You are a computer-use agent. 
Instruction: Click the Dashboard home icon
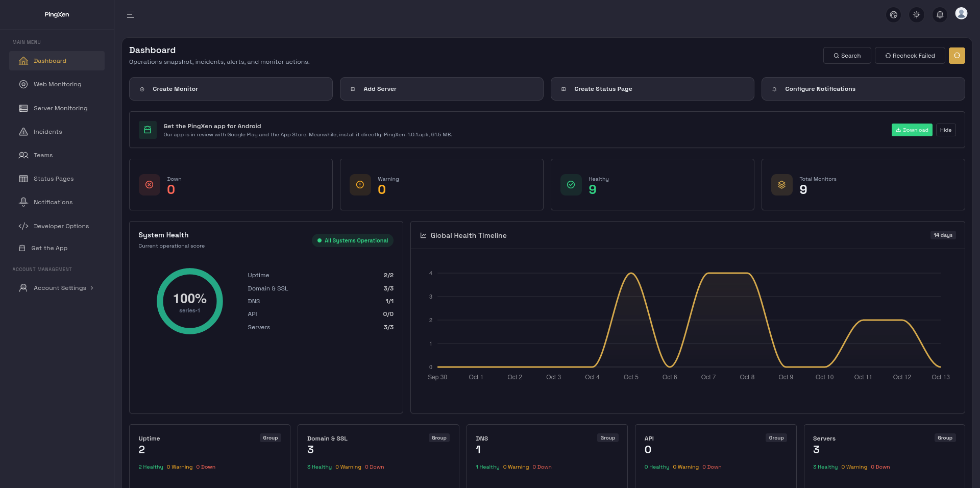click(x=23, y=61)
